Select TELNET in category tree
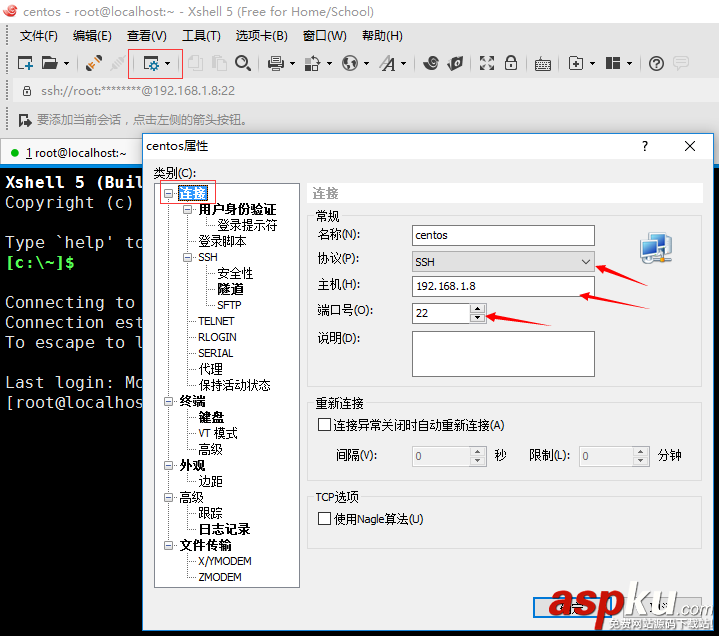Screen dimensions: 719x636 coord(216,321)
